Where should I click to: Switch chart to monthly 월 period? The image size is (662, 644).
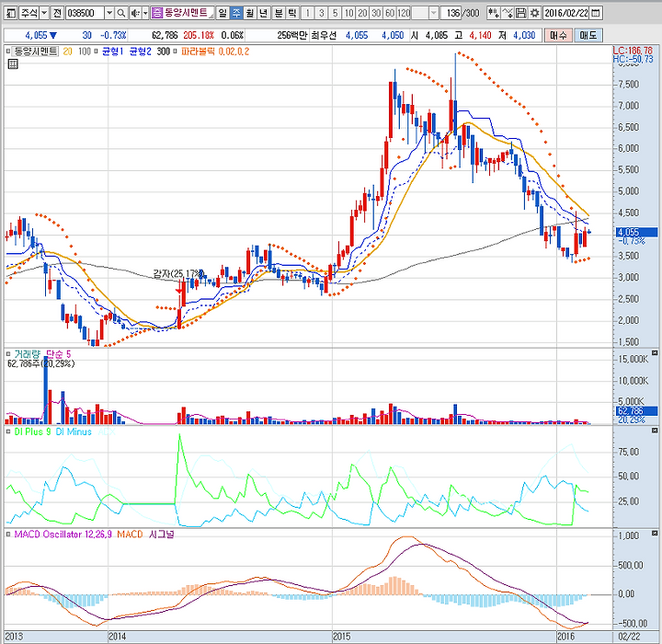pos(249,13)
